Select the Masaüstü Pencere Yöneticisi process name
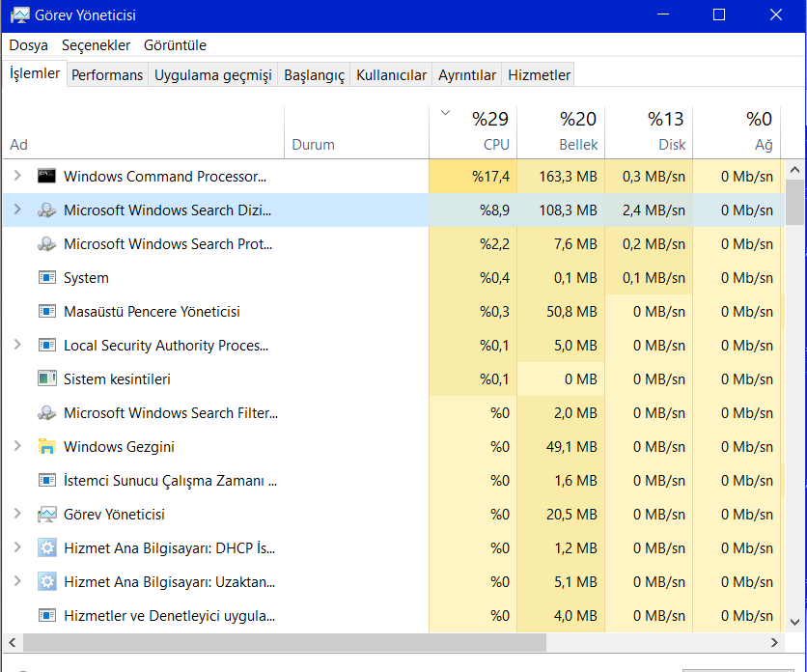Image resolution: width=807 pixels, height=672 pixels. [x=152, y=312]
